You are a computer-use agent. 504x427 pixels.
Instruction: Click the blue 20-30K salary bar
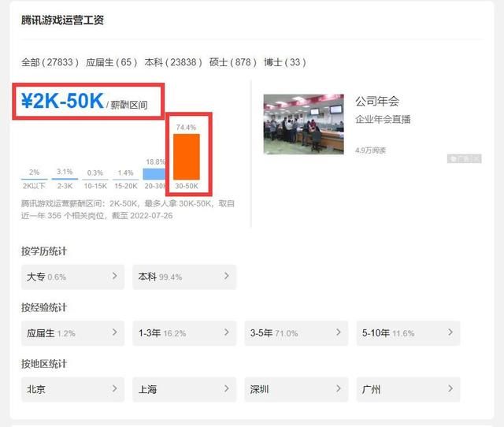pyautogui.click(x=154, y=174)
